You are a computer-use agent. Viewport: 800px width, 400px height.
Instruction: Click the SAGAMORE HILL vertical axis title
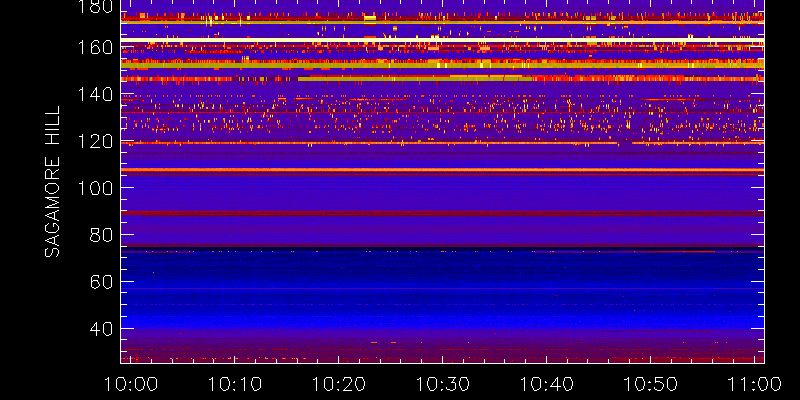pyautogui.click(x=52, y=182)
